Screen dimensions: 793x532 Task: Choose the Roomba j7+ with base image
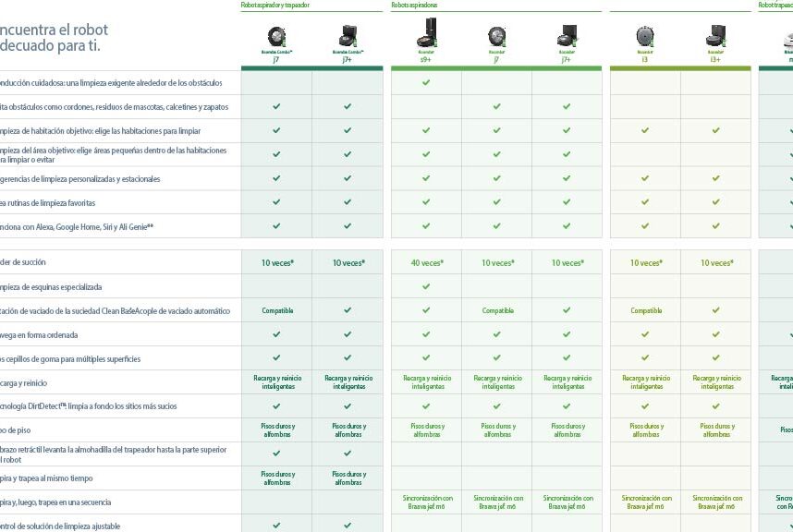point(567,36)
